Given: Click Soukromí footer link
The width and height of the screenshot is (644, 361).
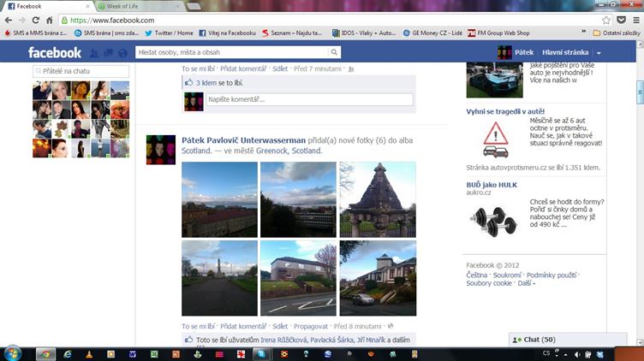Looking at the screenshot, I should click(507, 275).
